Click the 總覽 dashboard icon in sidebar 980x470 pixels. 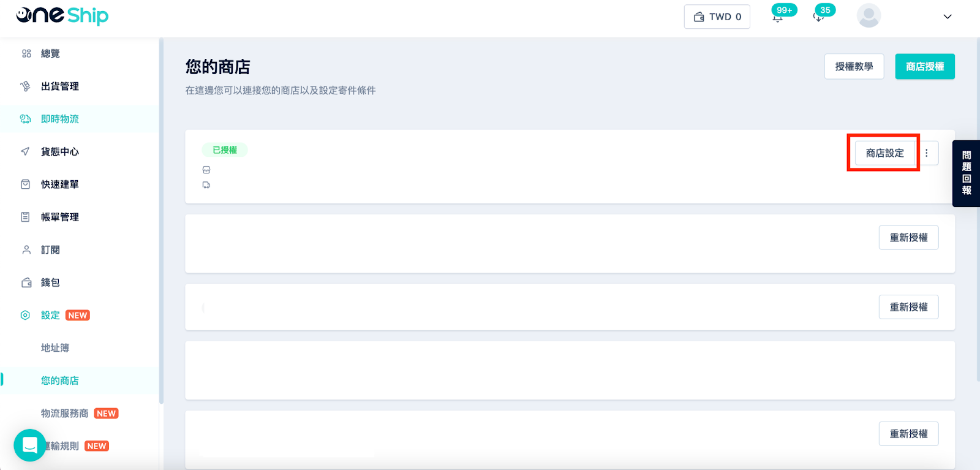coord(26,54)
